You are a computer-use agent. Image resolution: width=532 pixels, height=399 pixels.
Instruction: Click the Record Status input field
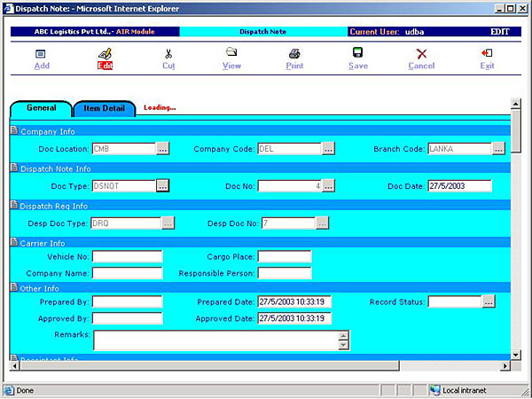[x=455, y=301]
